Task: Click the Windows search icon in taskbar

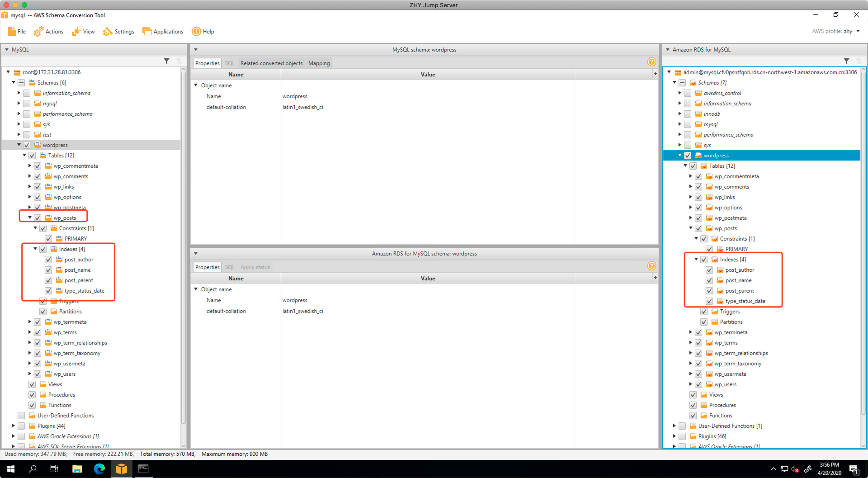Action: point(33,469)
